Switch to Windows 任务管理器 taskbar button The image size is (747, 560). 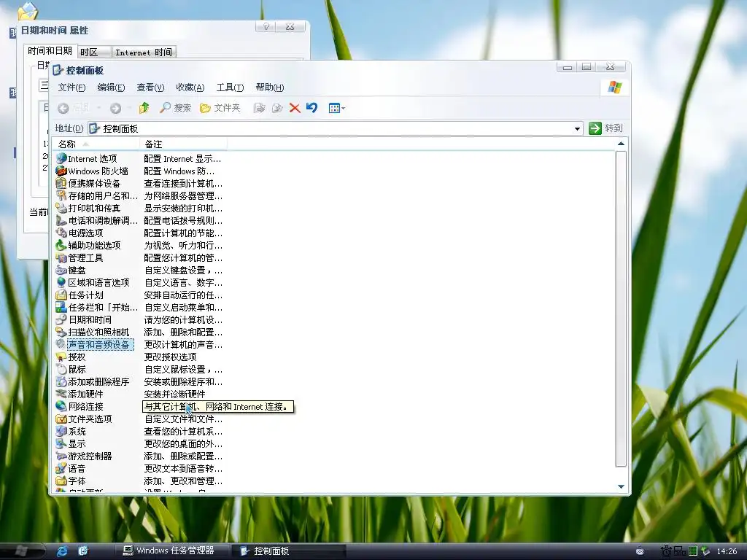(x=172, y=551)
